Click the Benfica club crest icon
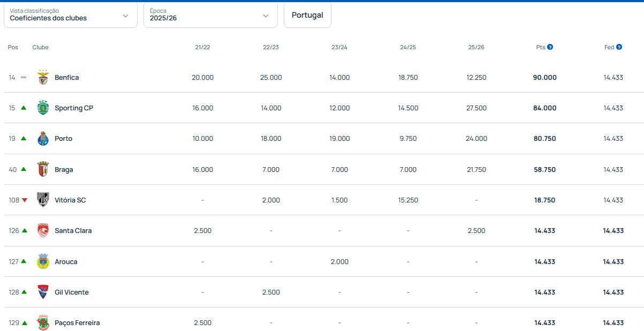This screenshot has width=644, height=331. [x=43, y=78]
